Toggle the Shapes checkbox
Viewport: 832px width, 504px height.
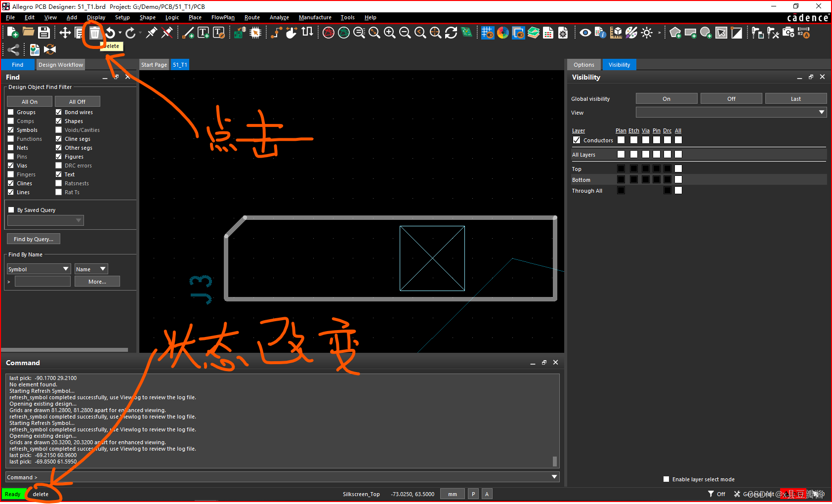(x=59, y=121)
